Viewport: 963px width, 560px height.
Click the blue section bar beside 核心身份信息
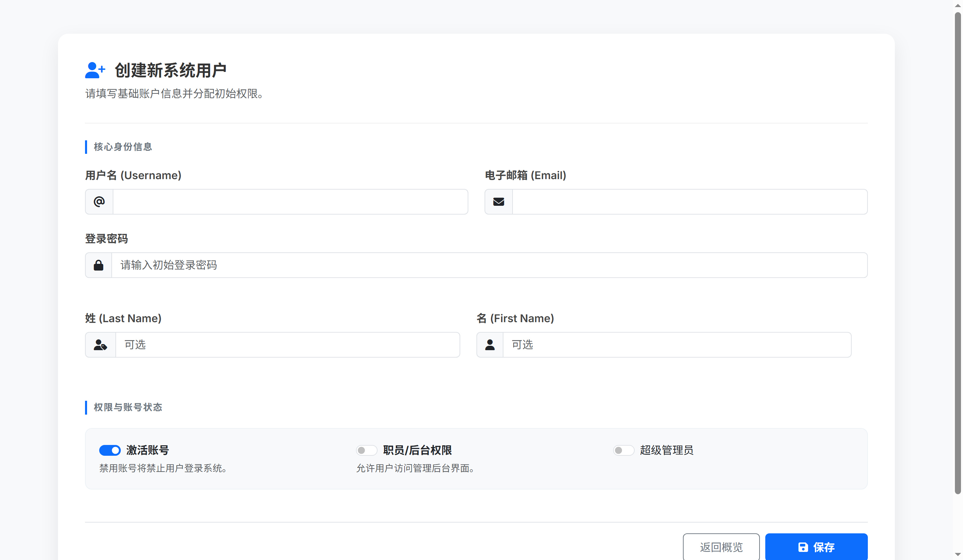click(86, 147)
